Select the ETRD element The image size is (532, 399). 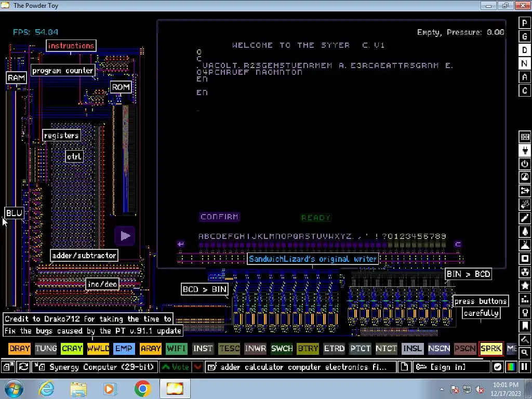click(334, 349)
